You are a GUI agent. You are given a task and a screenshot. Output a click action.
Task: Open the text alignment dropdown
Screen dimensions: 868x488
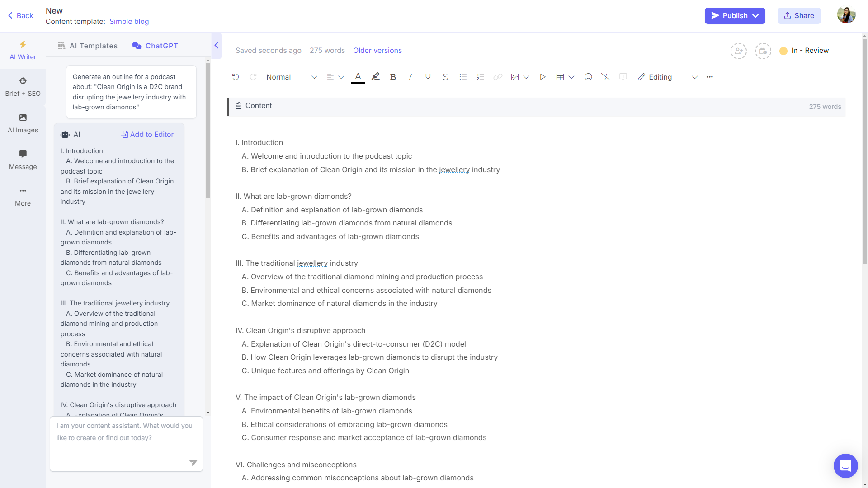pyautogui.click(x=341, y=77)
